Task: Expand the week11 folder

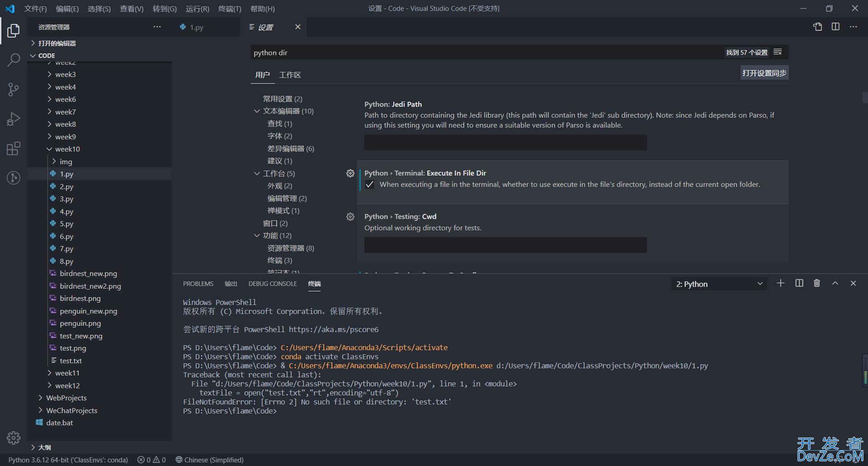Action: (x=67, y=373)
